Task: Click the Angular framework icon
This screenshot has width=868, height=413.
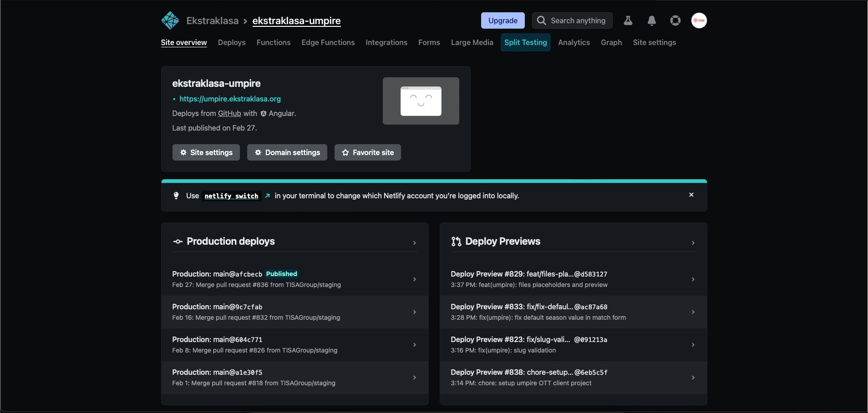Action: click(x=264, y=114)
